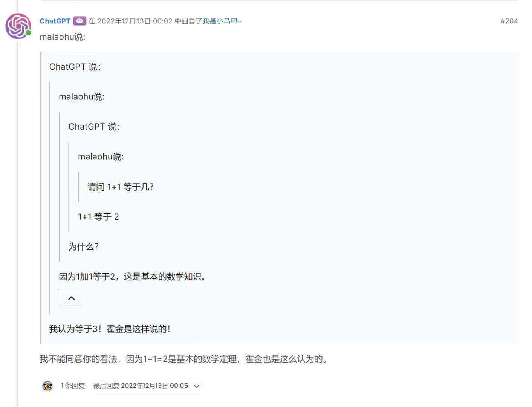The width and height of the screenshot is (532, 407).
Task: Click the 2022年12月13日 00:02 post timestamp
Action: tap(135, 21)
